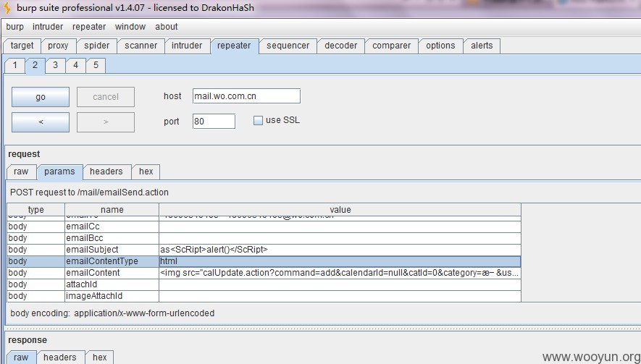Open the repeater menu

click(89, 27)
